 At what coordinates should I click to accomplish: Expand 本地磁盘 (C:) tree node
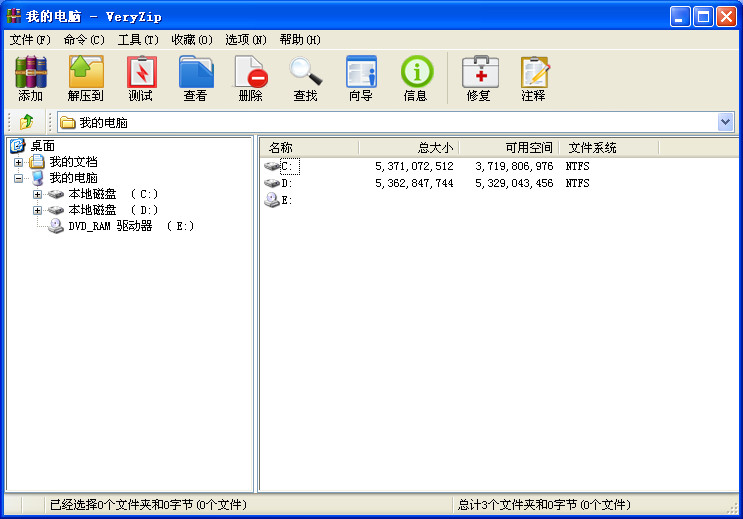coord(37,194)
